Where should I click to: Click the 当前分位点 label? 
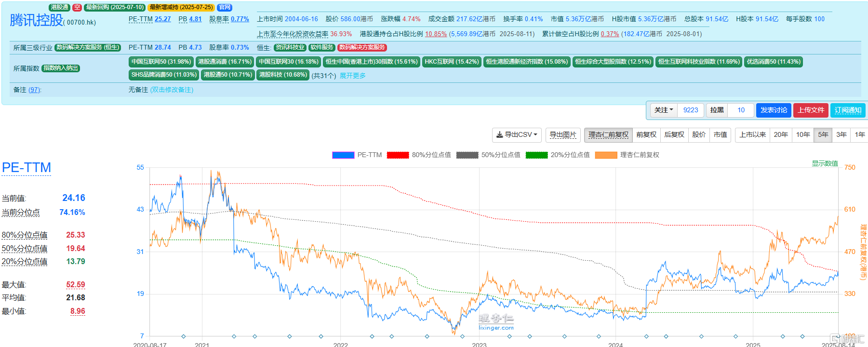(x=21, y=213)
